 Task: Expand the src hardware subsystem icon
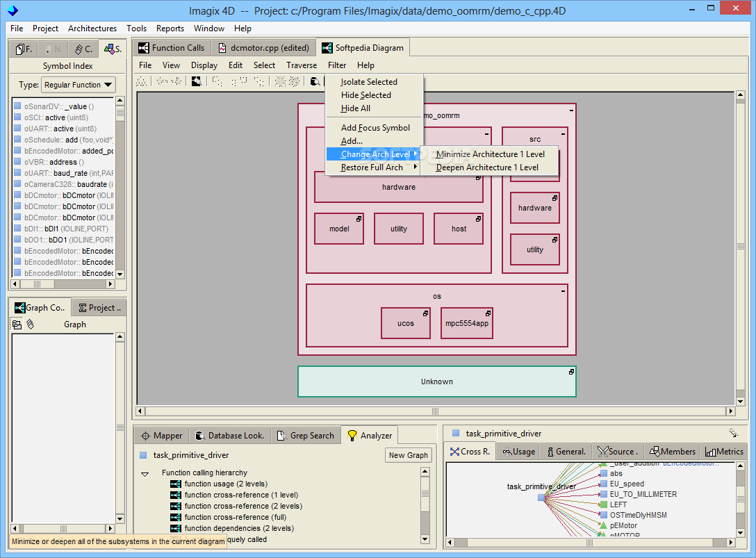pyautogui.click(x=555, y=198)
